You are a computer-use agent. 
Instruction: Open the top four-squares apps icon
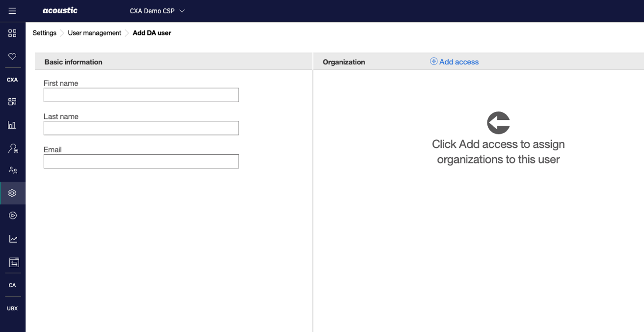point(12,33)
